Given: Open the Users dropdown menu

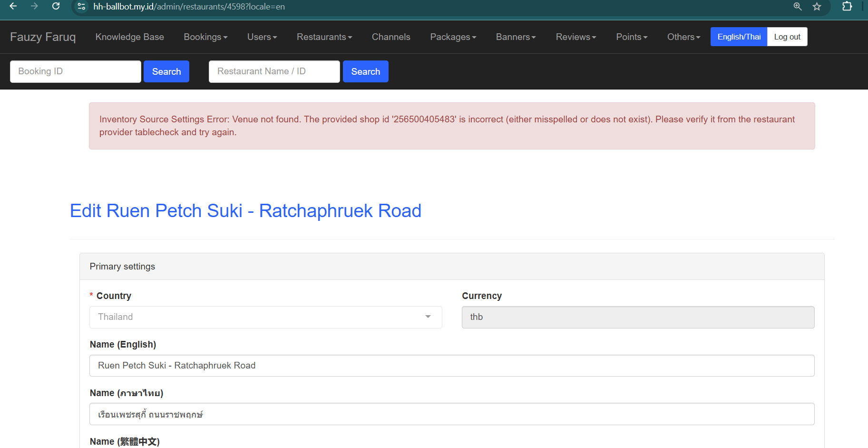Looking at the screenshot, I should click(262, 37).
